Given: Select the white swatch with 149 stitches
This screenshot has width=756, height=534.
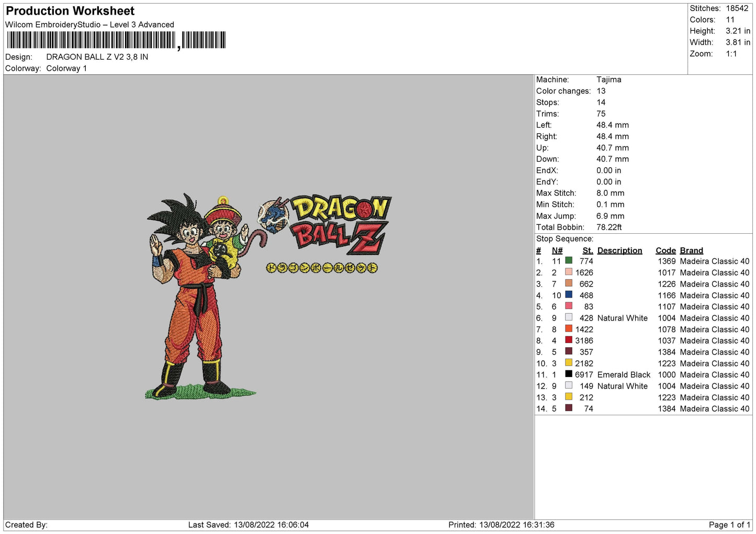Looking at the screenshot, I should (569, 385).
